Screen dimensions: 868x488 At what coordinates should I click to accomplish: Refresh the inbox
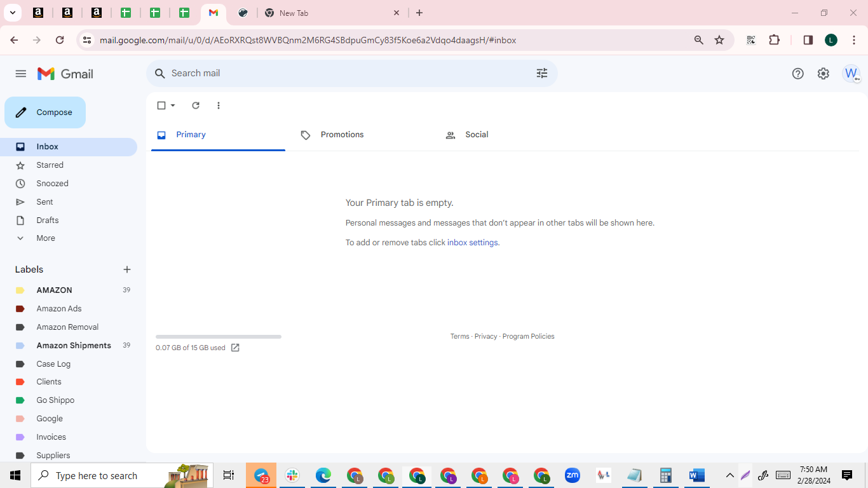[196, 105]
